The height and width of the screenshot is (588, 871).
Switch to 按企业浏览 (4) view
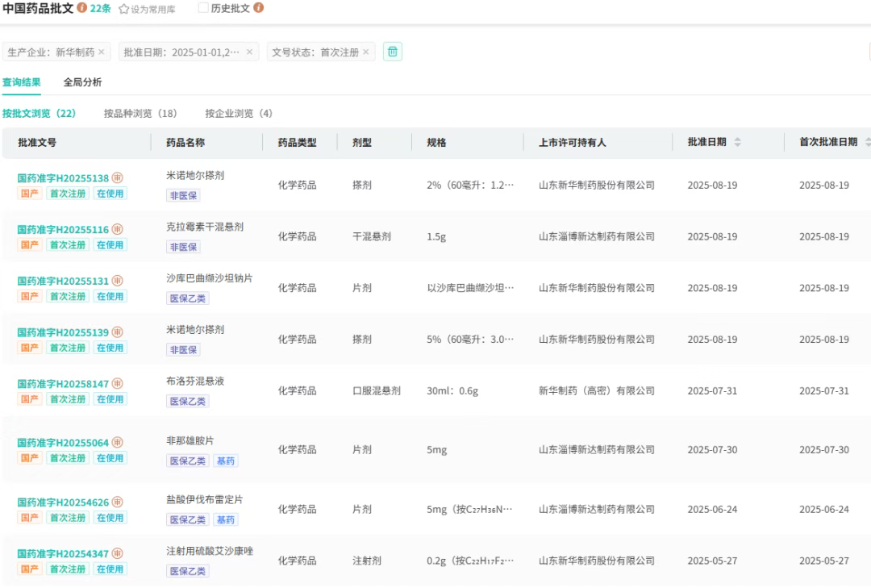pos(239,114)
